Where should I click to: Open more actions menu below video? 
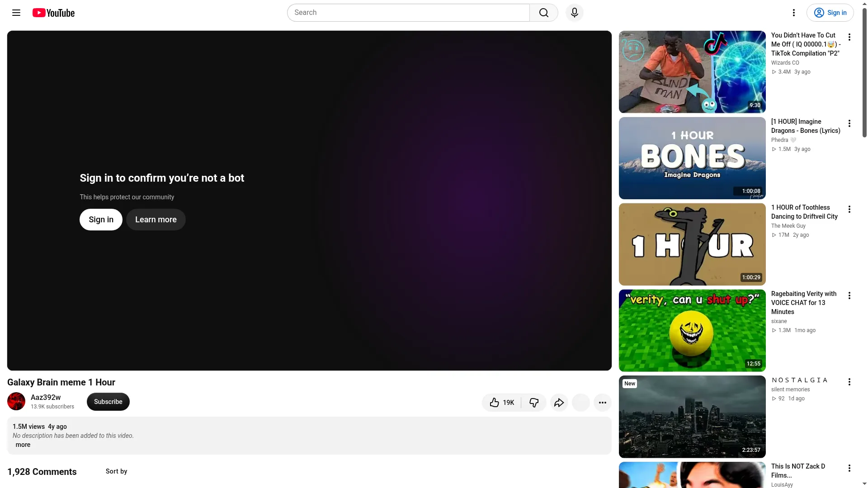(603, 403)
